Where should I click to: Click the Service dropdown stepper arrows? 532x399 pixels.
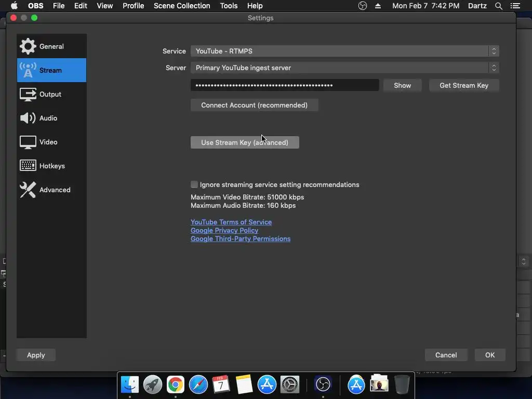click(494, 51)
